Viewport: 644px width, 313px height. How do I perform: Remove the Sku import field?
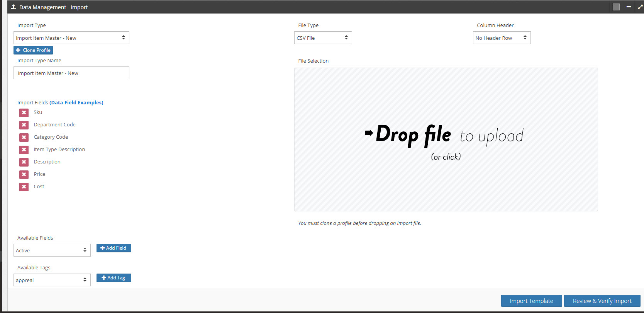click(x=24, y=112)
